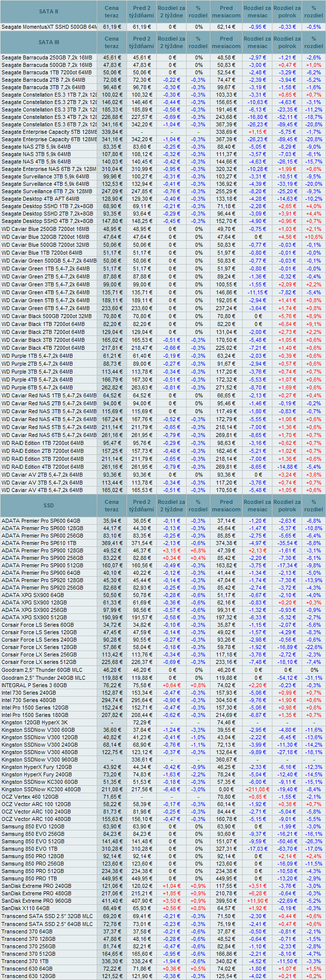Select INTEGRAL P Series 3 60GB

[34, 685]
